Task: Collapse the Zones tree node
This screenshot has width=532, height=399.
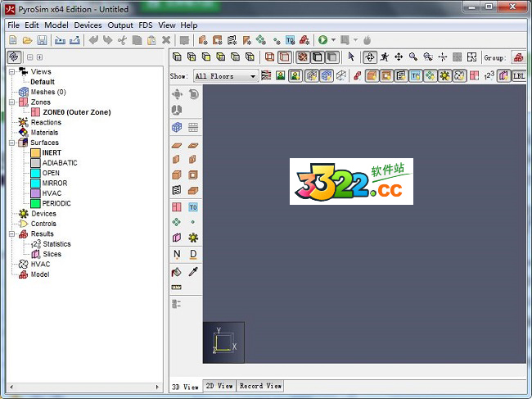Action: pyautogui.click(x=12, y=102)
